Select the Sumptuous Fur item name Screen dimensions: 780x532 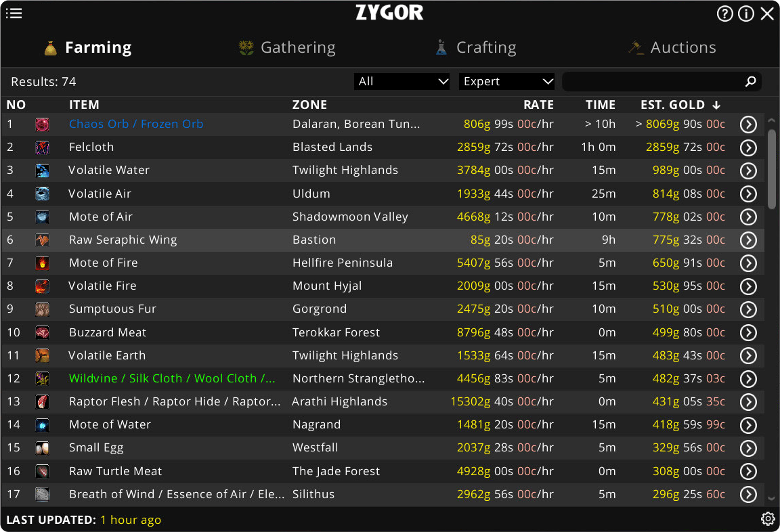(112, 309)
